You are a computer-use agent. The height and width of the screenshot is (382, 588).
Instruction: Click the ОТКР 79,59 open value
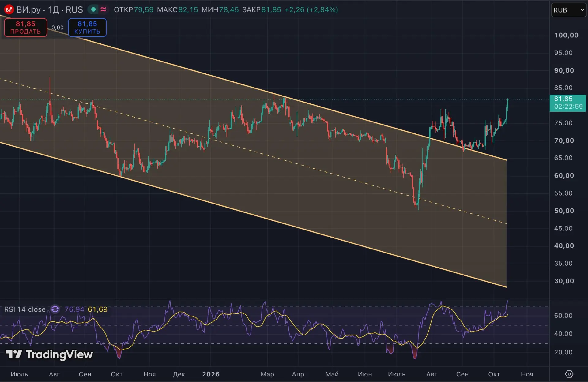[134, 9]
